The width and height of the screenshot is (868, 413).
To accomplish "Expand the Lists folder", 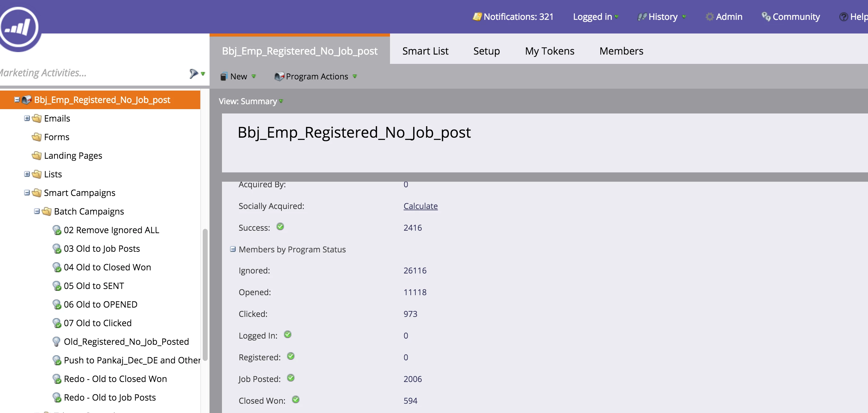I will (x=27, y=174).
